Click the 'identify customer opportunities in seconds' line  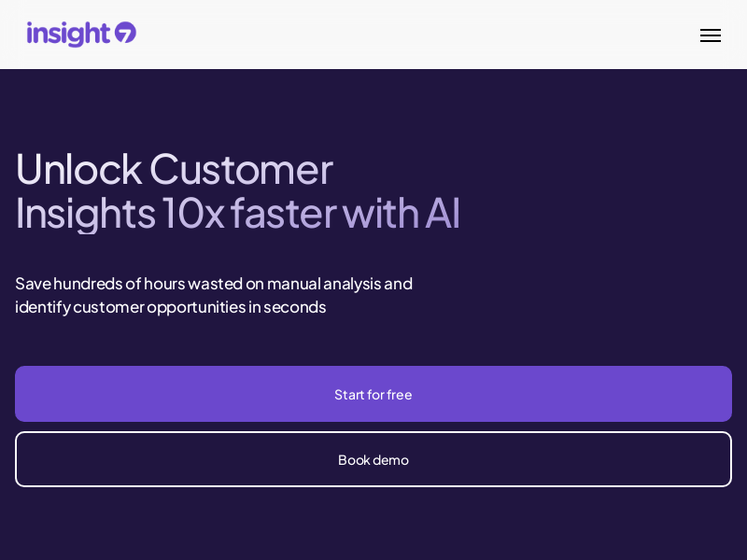tap(171, 307)
